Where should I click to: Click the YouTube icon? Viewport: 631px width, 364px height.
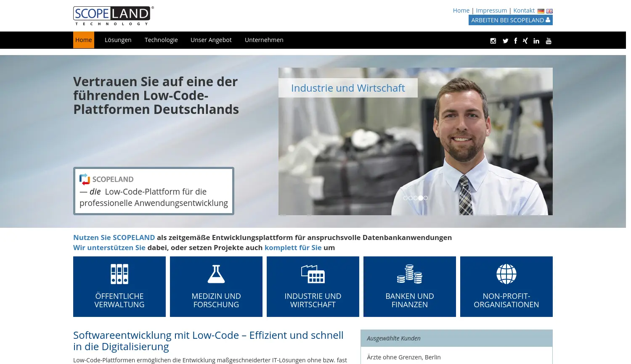point(548,40)
